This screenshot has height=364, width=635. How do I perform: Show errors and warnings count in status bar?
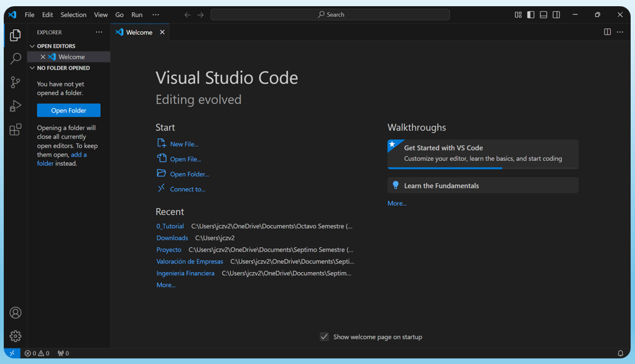[x=37, y=353]
